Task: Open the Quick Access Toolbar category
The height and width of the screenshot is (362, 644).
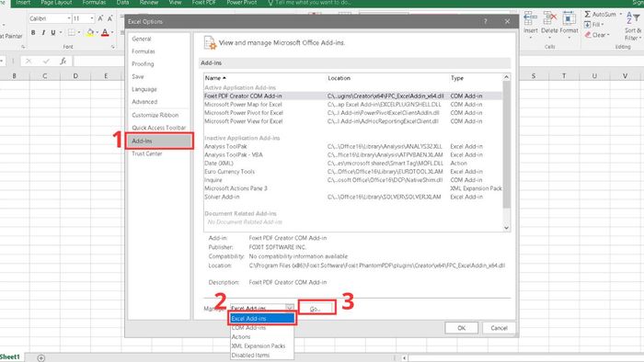Action: (159, 128)
